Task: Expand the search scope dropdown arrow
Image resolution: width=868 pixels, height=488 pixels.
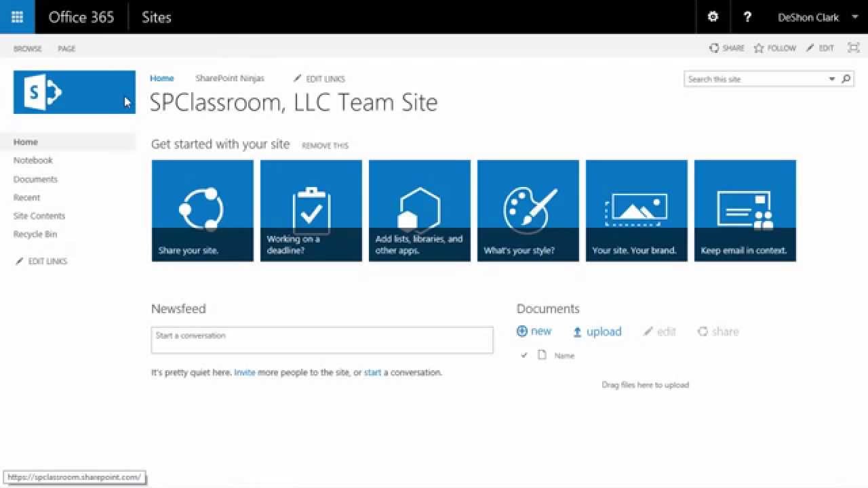Action: click(x=832, y=79)
